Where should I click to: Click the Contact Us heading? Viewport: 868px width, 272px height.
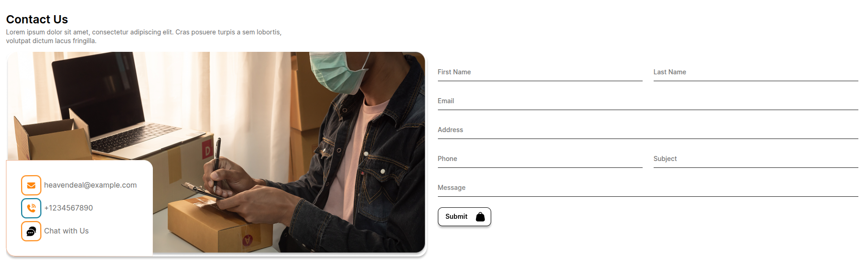[37, 19]
